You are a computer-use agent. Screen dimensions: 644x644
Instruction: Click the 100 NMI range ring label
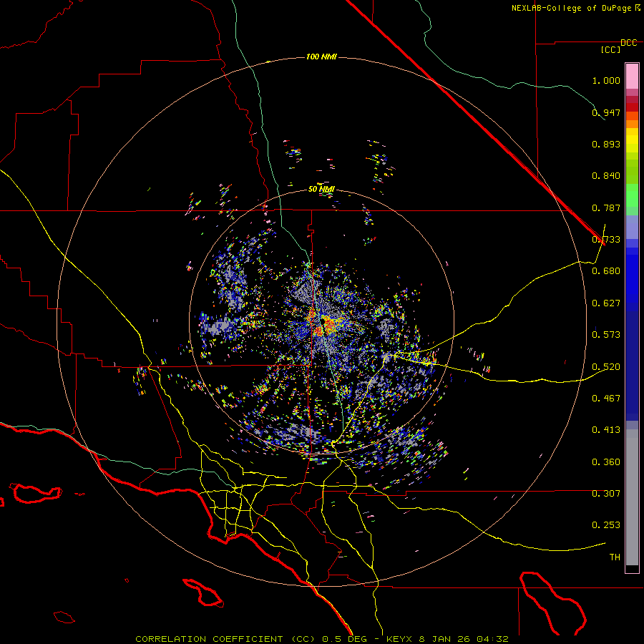coord(321,57)
